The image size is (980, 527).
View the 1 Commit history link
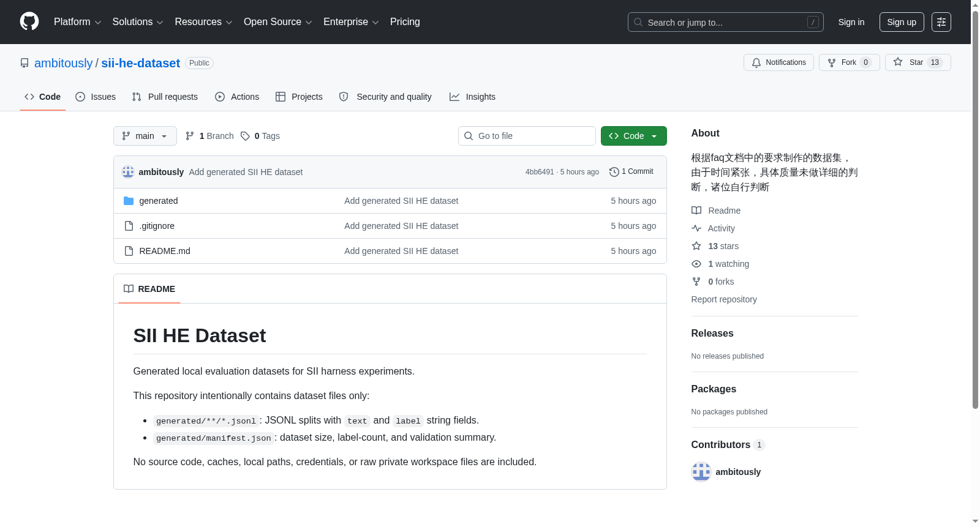(631, 172)
